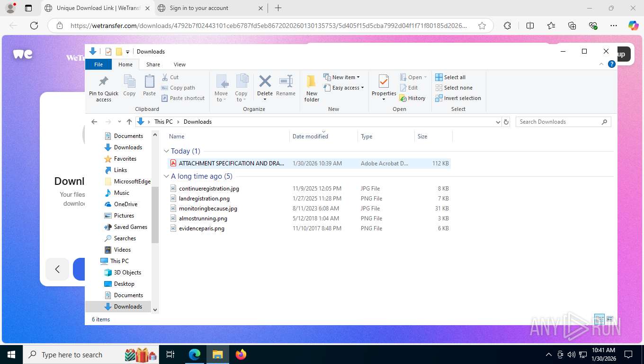The height and width of the screenshot is (364, 644).
Task: Open Firefox from taskbar
Action: (x=241, y=354)
